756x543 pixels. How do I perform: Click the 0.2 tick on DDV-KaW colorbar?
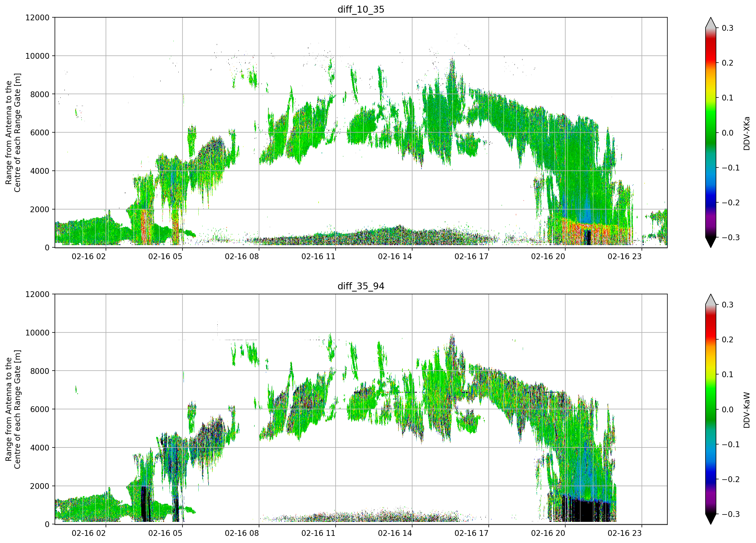(x=727, y=340)
